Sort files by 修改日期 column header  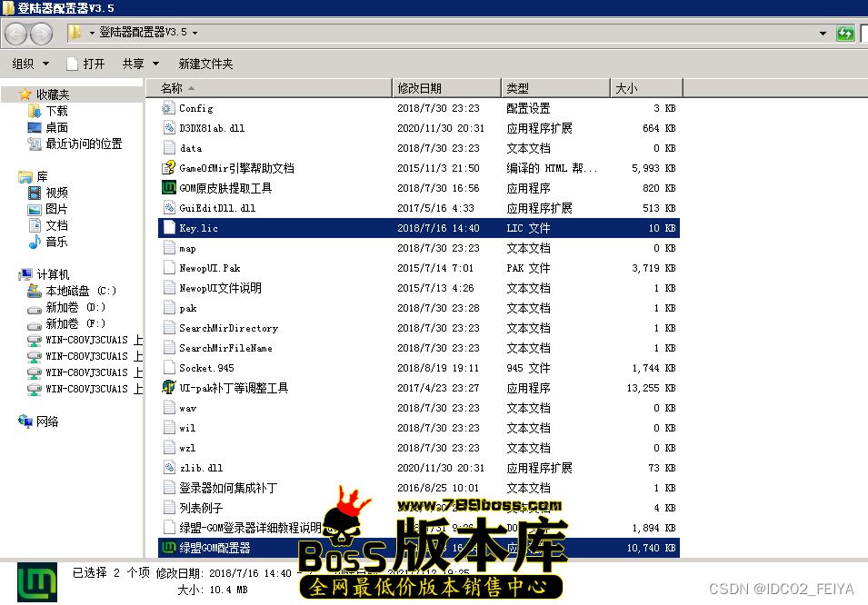point(419,88)
